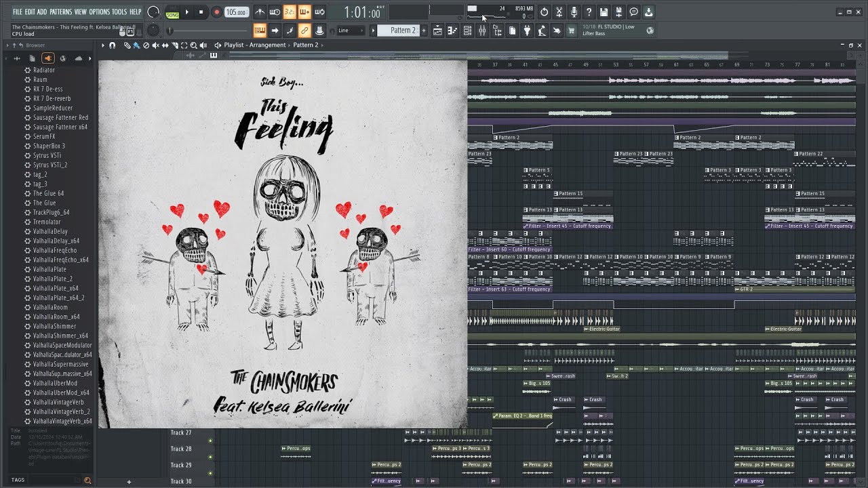Open the HELP menu

[x=136, y=12]
